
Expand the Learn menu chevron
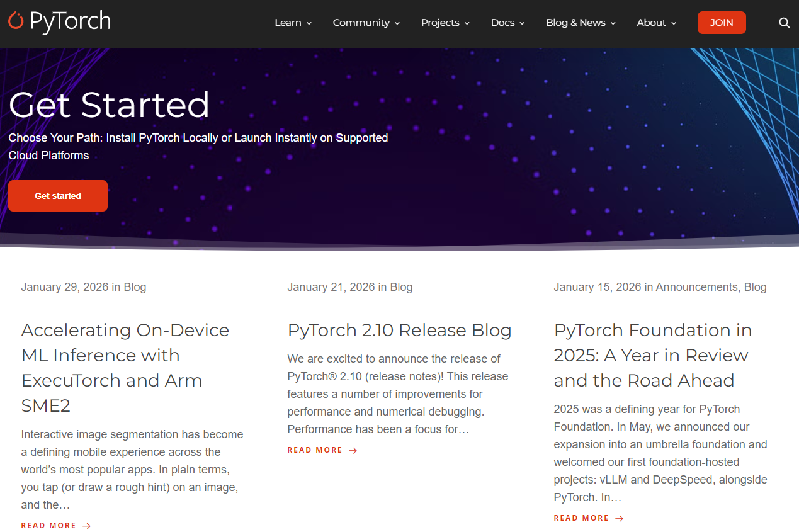click(309, 23)
